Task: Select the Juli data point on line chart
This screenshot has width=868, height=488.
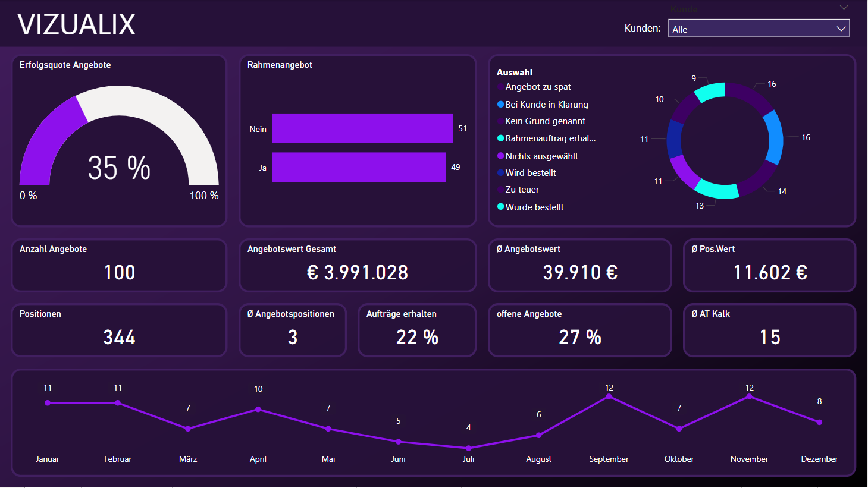Action: [469, 448]
